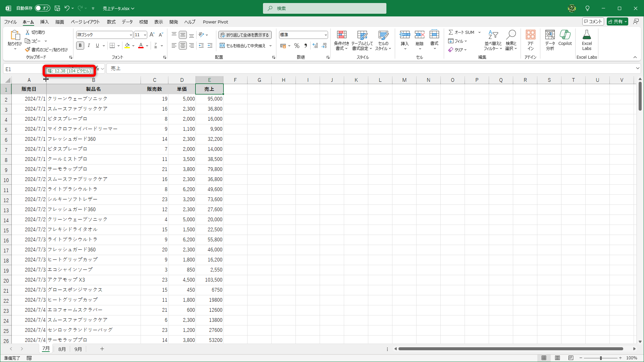Switch to the 8月 sheet tab

62,349
